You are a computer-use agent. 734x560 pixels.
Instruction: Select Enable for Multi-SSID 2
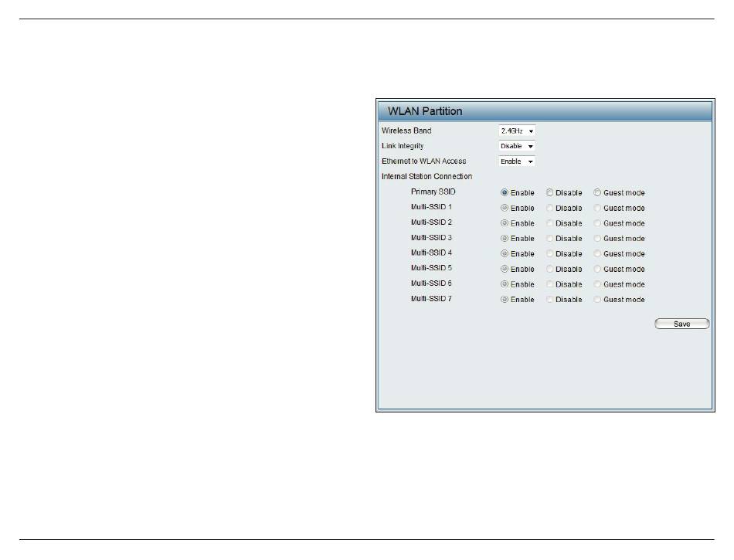point(505,223)
